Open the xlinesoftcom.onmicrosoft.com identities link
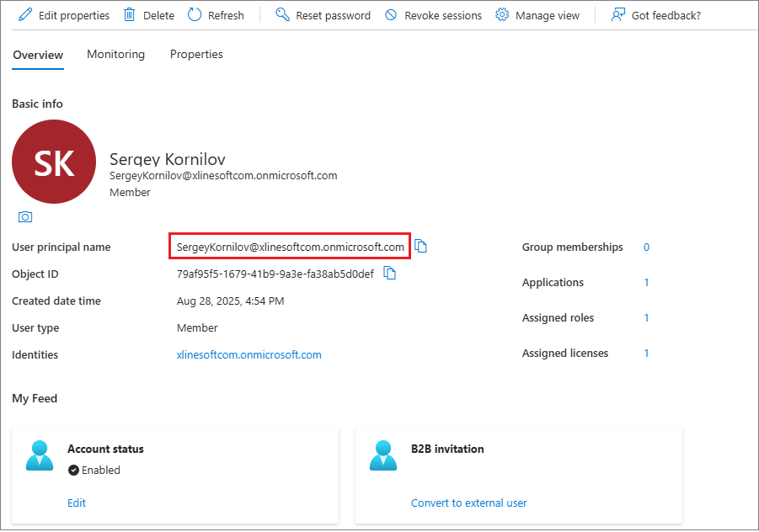759x532 pixels. click(x=248, y=354)
